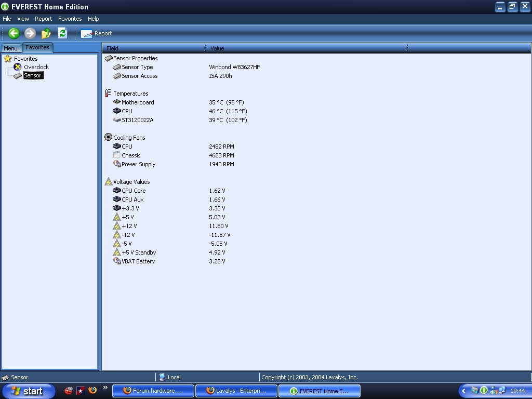Click the EVEREST icon in system tray
The height and width of the screenshot is (399, 532).
coord(484,391)
